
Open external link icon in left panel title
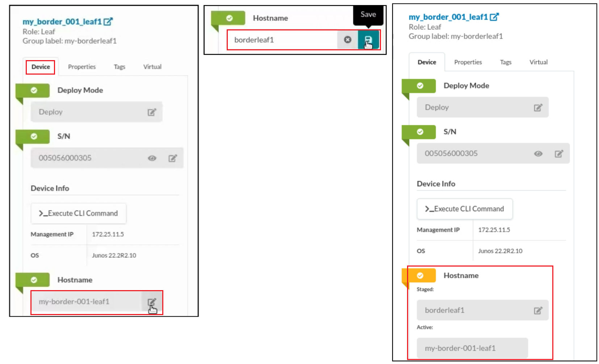point(108,22)
